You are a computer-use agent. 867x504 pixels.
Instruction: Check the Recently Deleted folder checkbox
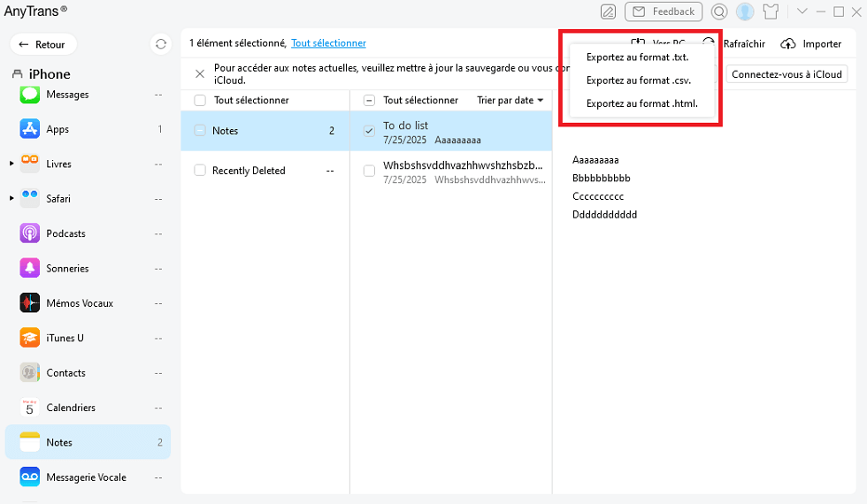(x=200, y=171)
